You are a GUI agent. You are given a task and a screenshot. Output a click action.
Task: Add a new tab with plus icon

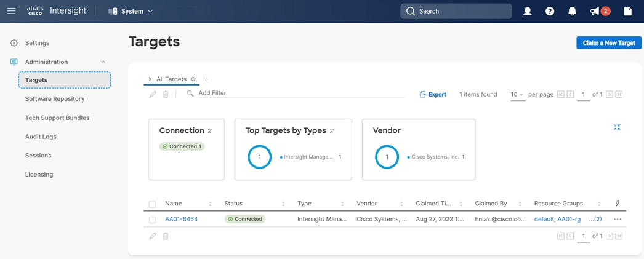[206, 79]
